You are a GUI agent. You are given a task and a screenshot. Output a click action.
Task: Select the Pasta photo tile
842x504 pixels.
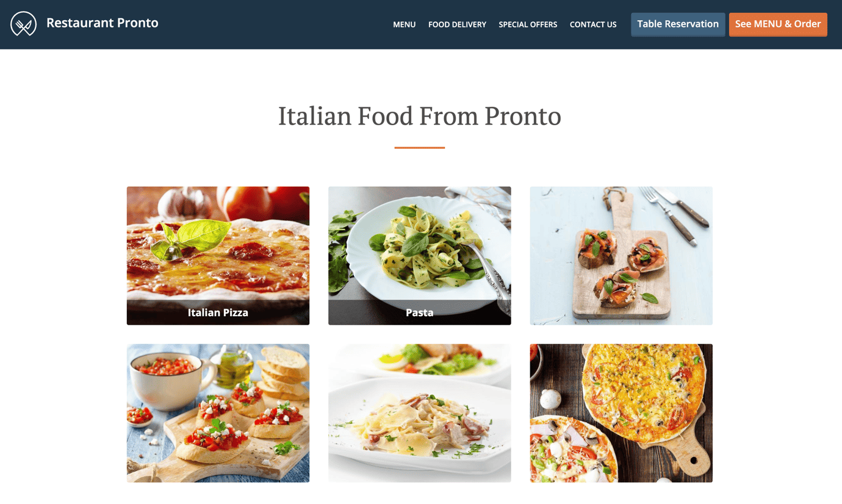tap(420, 256)
